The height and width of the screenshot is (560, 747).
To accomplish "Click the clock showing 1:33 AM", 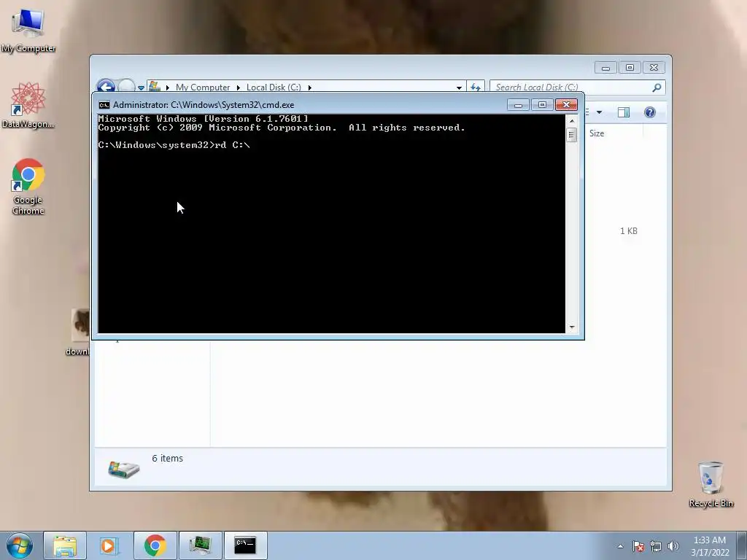I will point(710,546).
